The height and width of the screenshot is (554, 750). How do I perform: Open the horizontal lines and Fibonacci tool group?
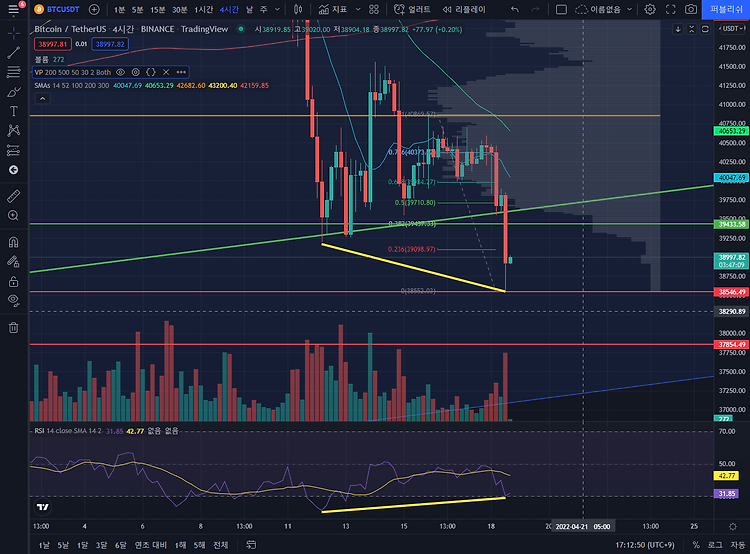(13, 72)
